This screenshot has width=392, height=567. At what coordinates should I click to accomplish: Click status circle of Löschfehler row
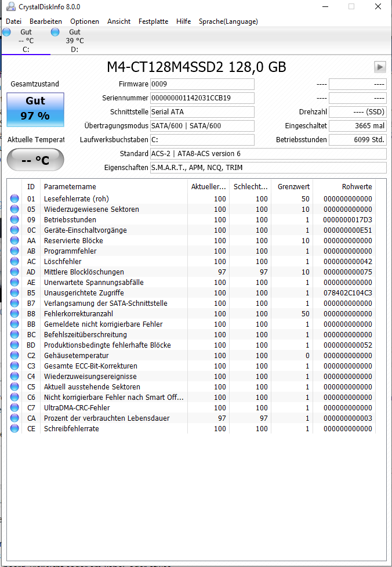[x=14, y=261]
